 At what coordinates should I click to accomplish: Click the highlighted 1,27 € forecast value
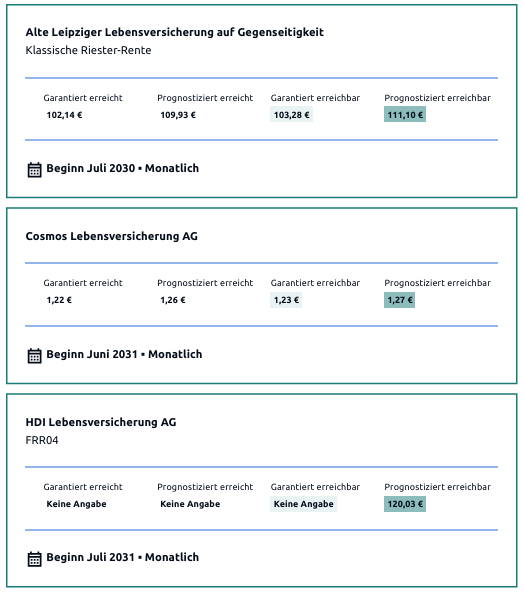399,300
